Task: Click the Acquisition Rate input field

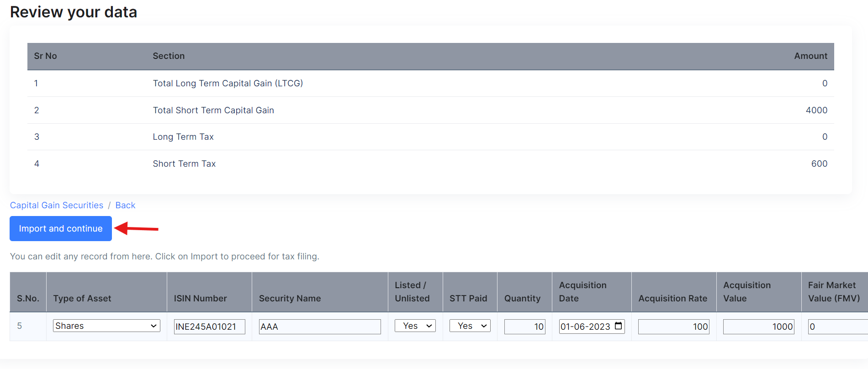Action: coord(673,327)
